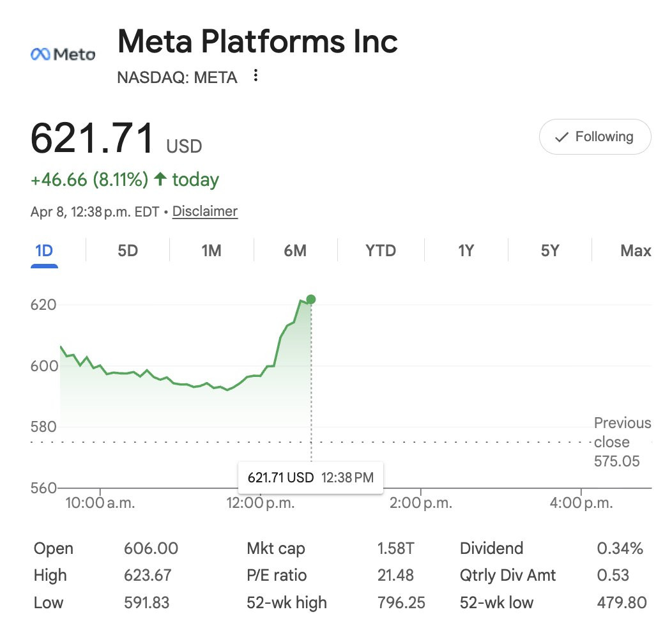Click the Meta Platforms Inc title
The height and width of the screenshot is (644, 672).
pyautogui.click(x=257, y=42)
